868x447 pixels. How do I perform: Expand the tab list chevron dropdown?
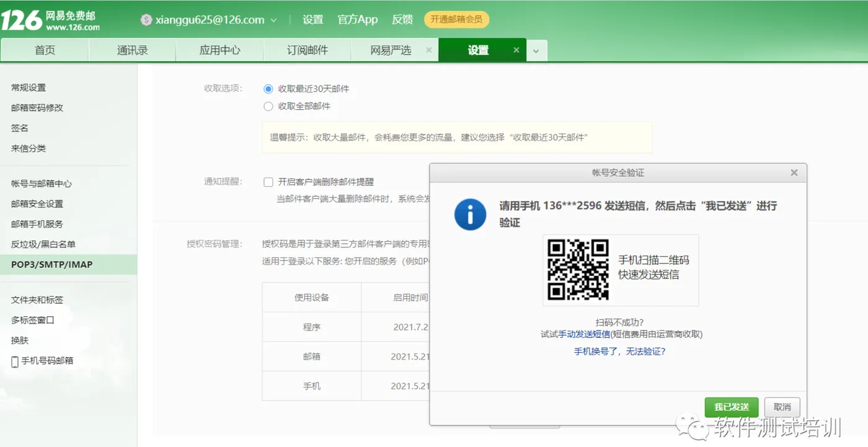point(537,51)
